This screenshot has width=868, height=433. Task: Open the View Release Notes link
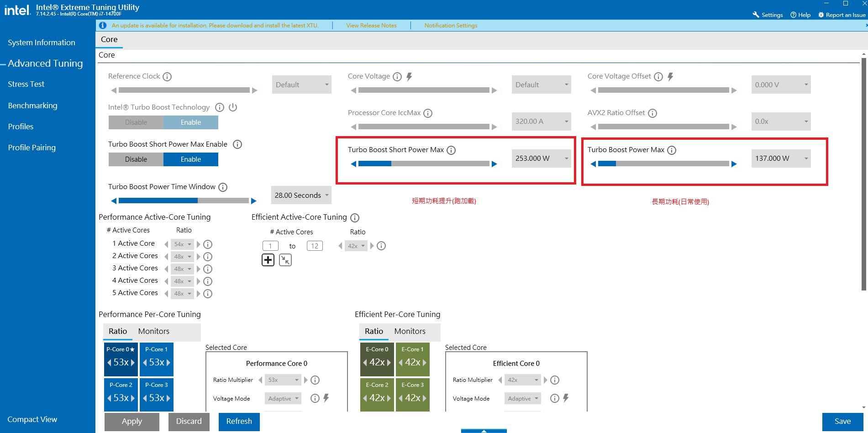[371, 26]
